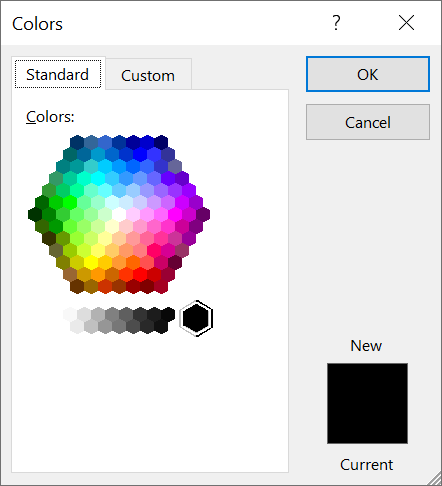Choose the lightest gray hexagon swatch

(x=70, y=314)
